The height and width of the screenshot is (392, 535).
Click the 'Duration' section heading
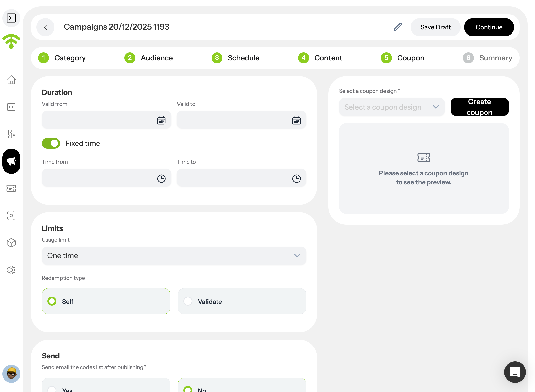coord(57,92)
